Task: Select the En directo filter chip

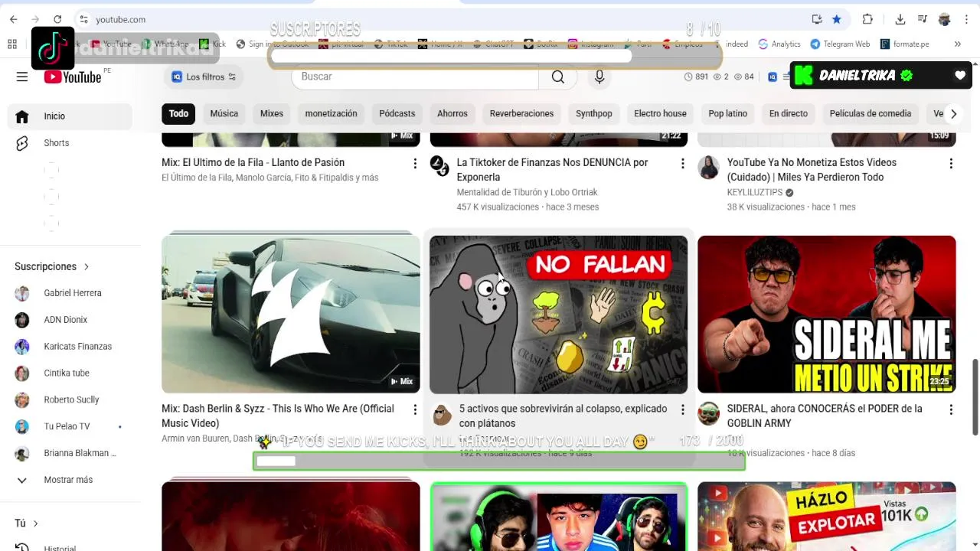Action: coord(789,113)
